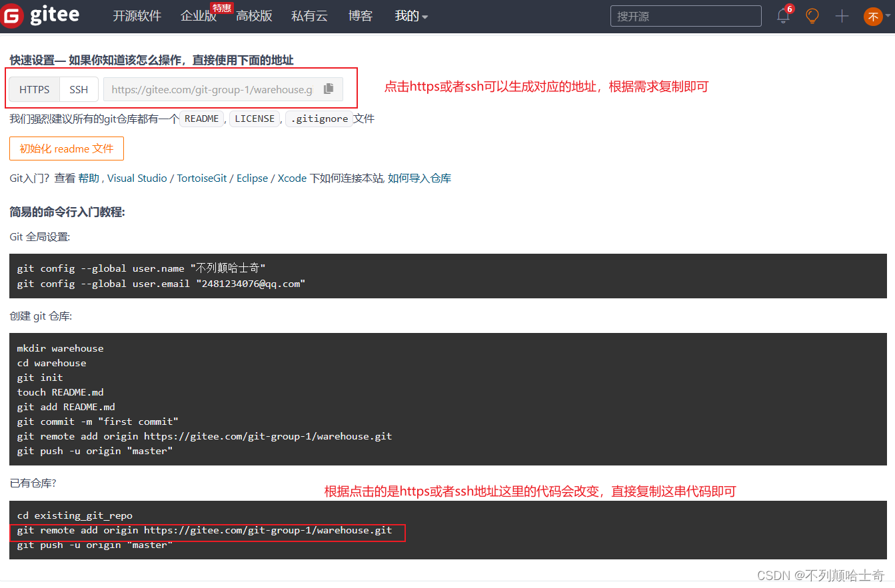
Task: Click the 'git commit -m "first commit"' line
Action: click(98, 422)
